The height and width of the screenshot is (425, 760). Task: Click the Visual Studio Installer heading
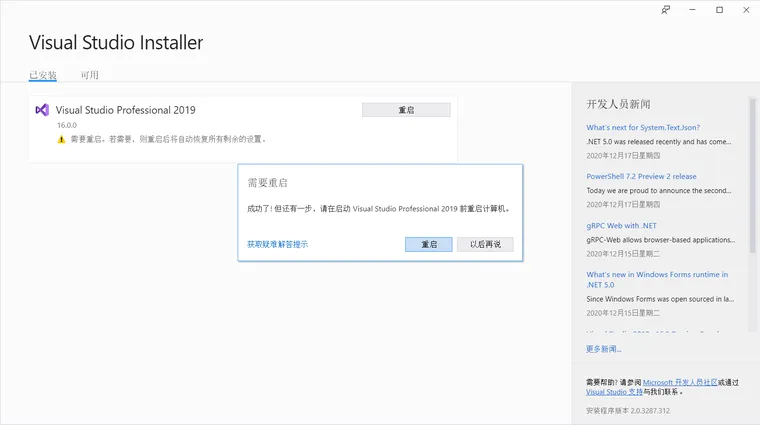[x=116, y=43]
